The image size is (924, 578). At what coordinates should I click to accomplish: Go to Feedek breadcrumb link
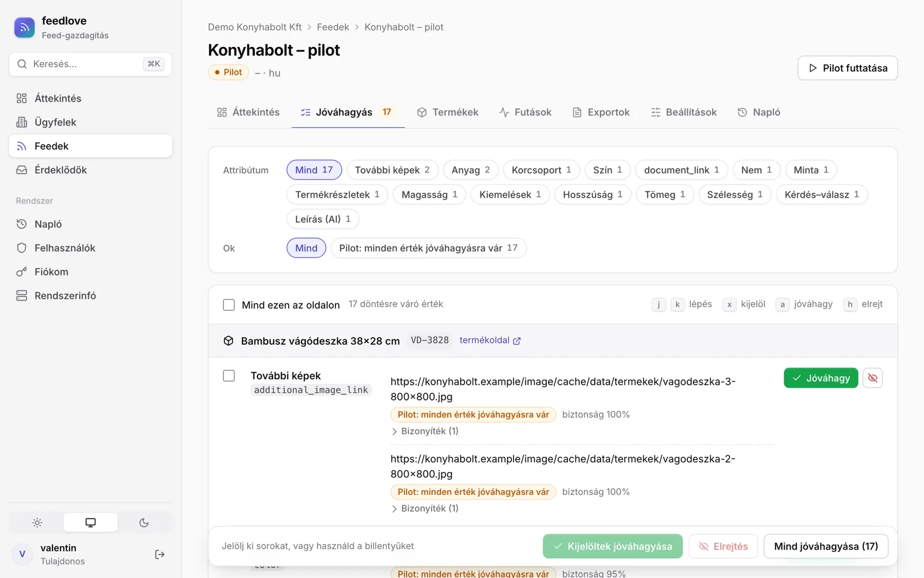click(x=333, y=27)
